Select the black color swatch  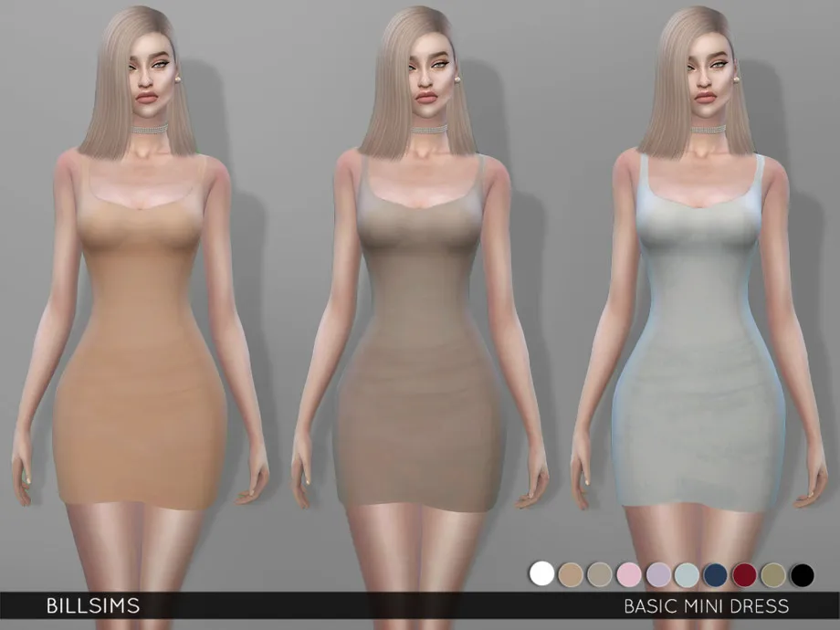(x=802, y=573)
